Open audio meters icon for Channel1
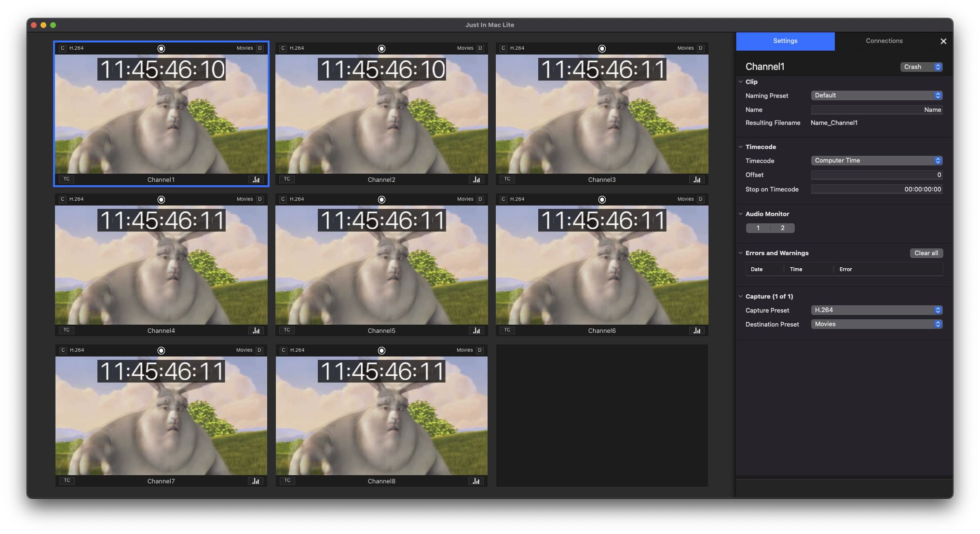This screenshot has height=534, width=980. click(257, 179)
